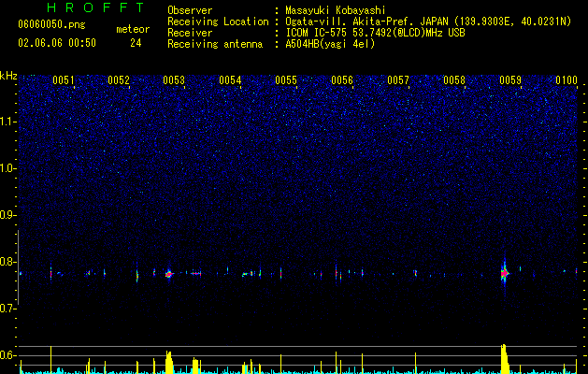
Task: Select the filename 06060050.png
Action: [51, 24]
